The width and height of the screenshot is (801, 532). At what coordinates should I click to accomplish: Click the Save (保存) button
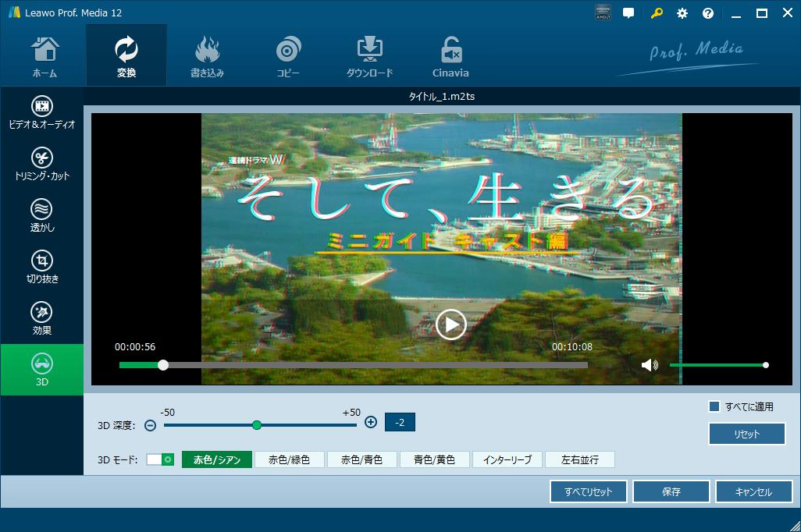[x=671, y=491]
